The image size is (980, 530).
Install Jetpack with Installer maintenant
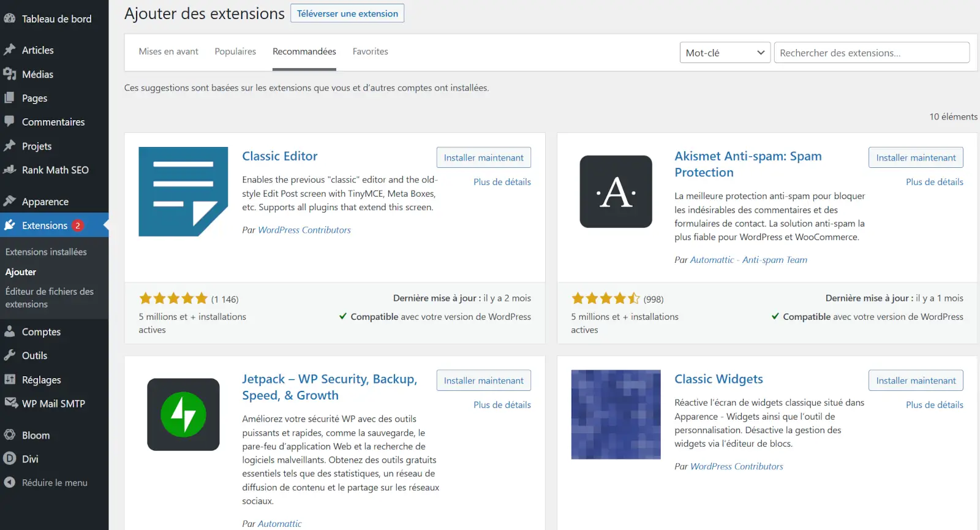tap(484, 380)
